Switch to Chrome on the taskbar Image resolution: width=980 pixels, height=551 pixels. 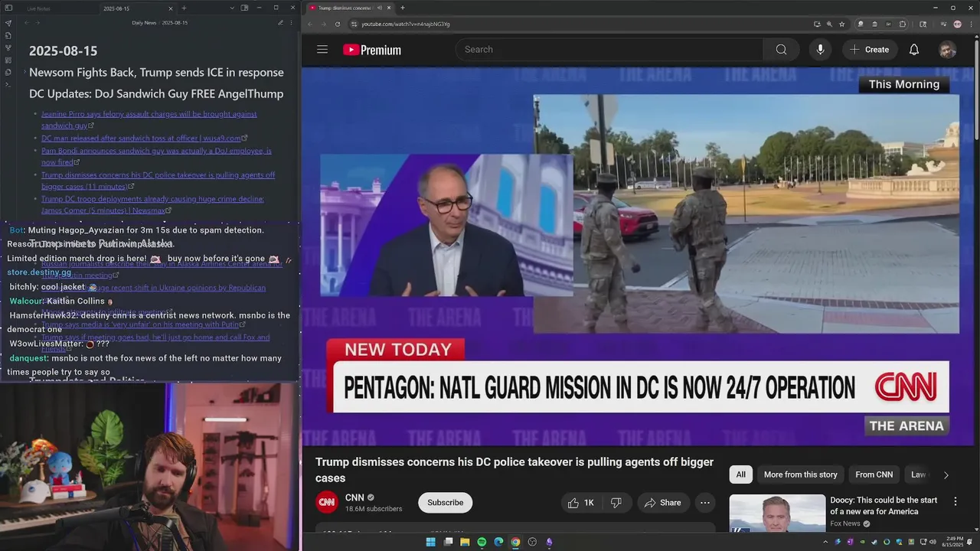click(515, 542)
